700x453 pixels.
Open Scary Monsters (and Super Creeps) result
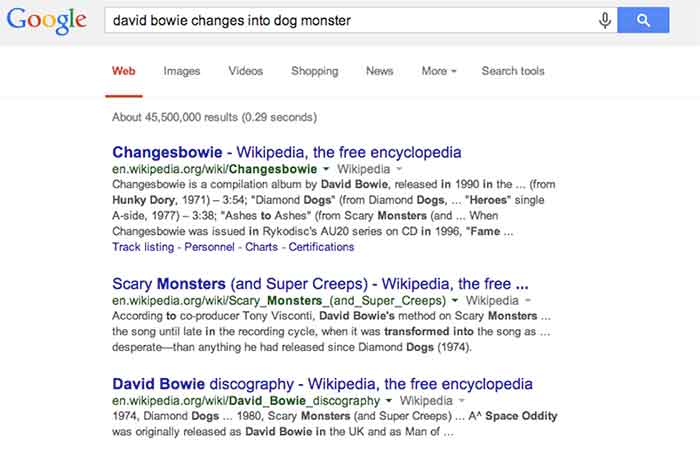pos(320,283)
